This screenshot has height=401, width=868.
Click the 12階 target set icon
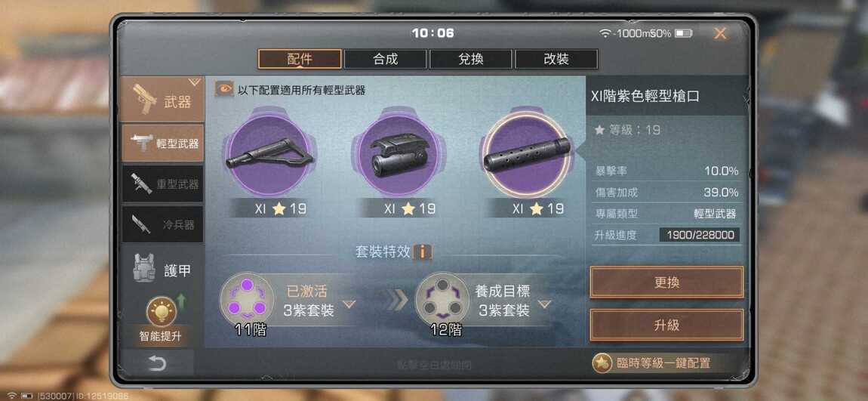442,300
